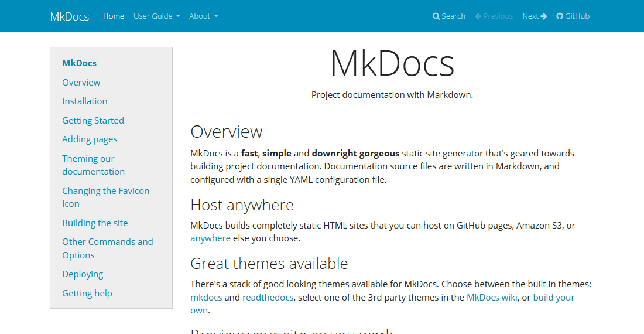Screen dimensions: 644x334
Task: Click the large MkDocs page title
Action: coord(392,64)
